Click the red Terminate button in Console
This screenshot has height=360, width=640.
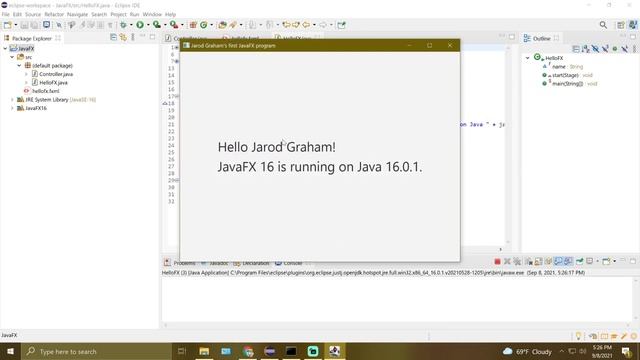click(x=497, y=261)
